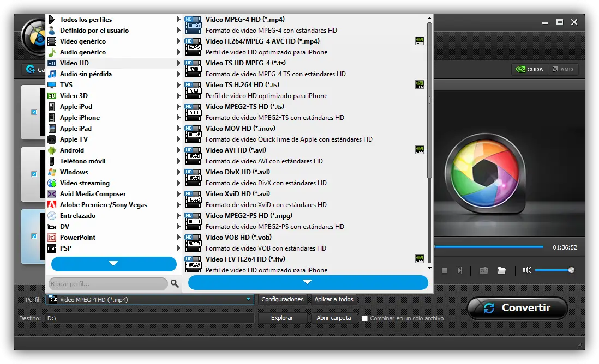Stop playback with the stop button

tap(444, 270)
